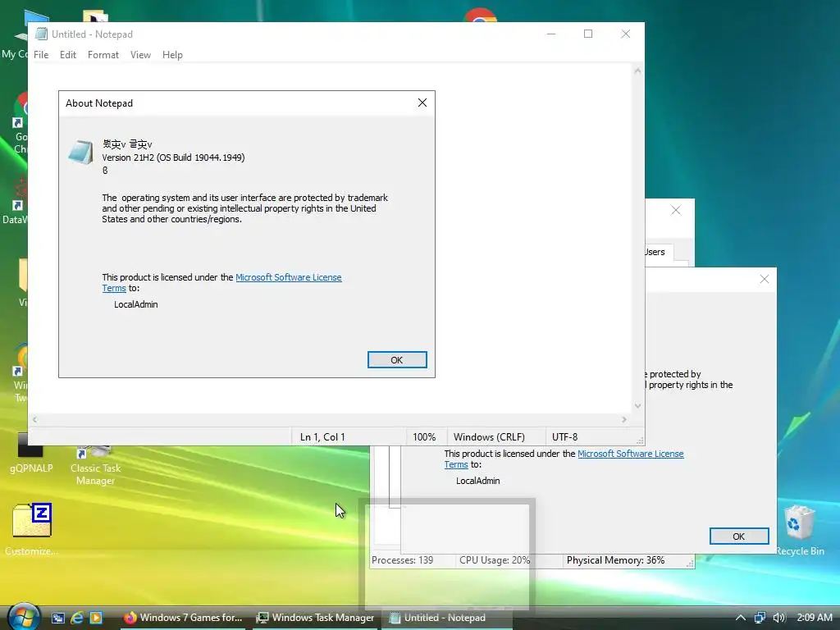The width and height of the screenshot is (840, 630).
Task: Click OK in the background About dialog
Action: click(739, 536)
